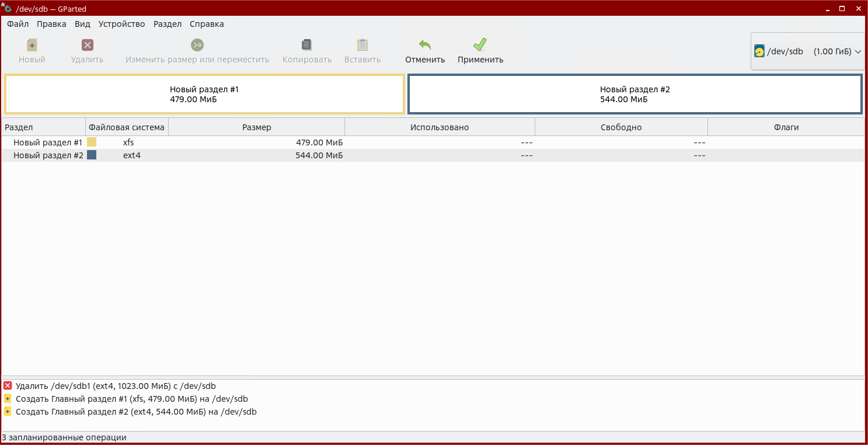The height and width of the screenshot is (445, 868).
Task: Click the xfs filesystem cell
Action: pyautogui.click(x=128, y=142)
